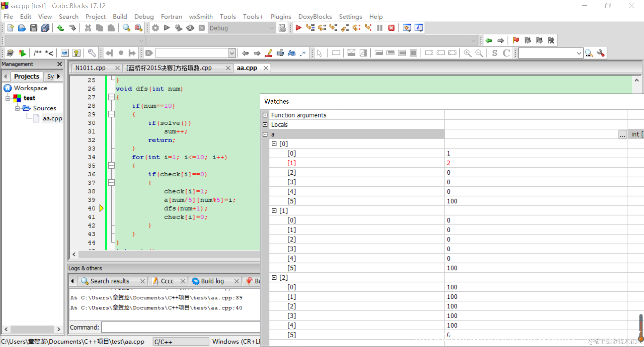Click the Save all files icon
The width and height of the screenshot is (644, 347).
pos(45,28)
